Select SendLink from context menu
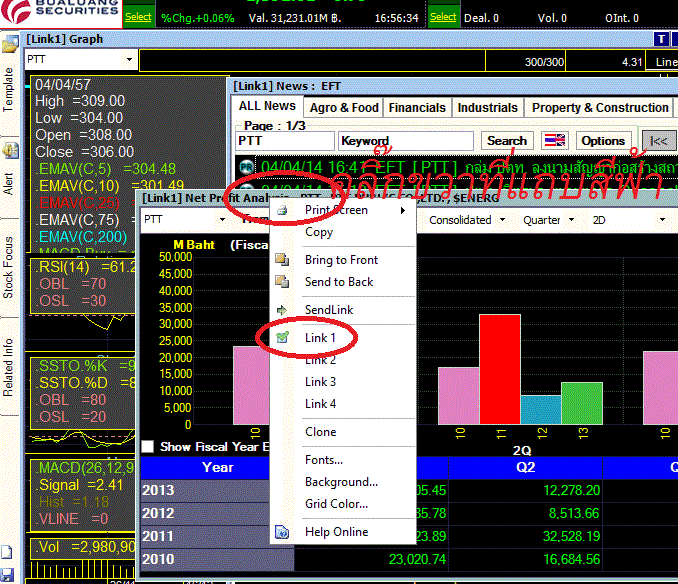This screenshot has height=584, width=678. 329,310
